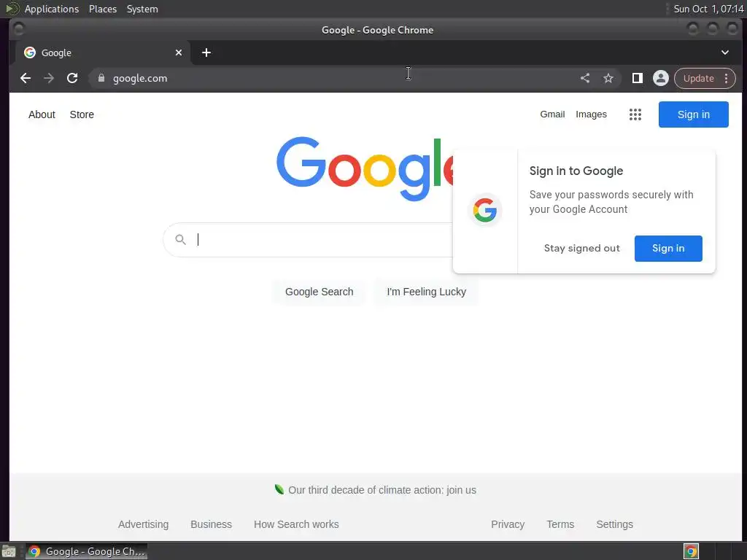Open the System menu
The height and width of the screenshot is (560, 747).
pos(142,9)
